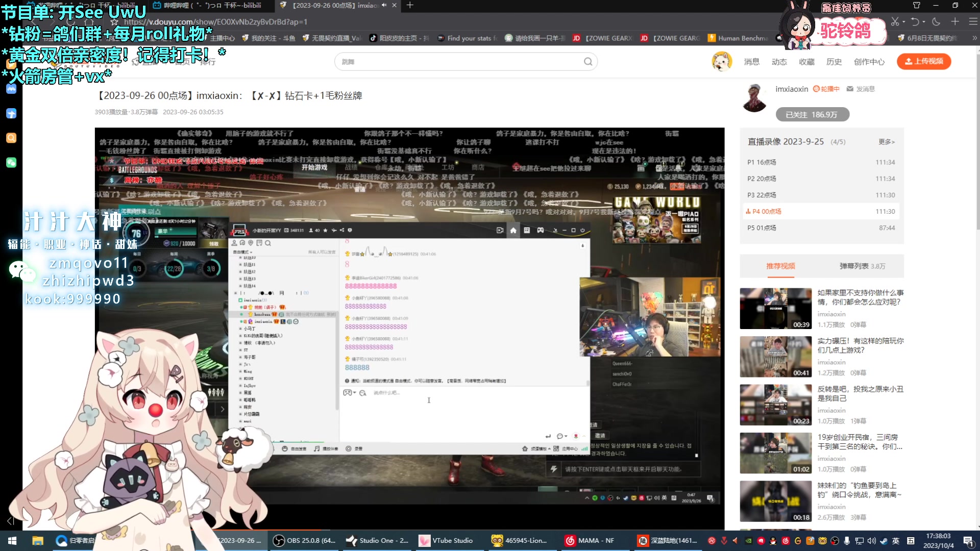Click the microphone icon in system tray

(847, 541)
